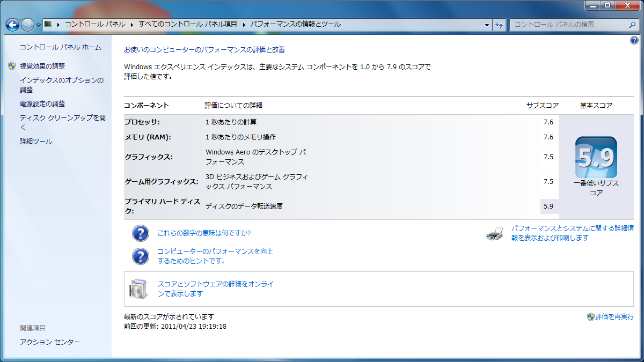Select コントロール パネル breadcrumb segment
The width and height of the screenshot is (644, 362).
(x=95, y=25)
